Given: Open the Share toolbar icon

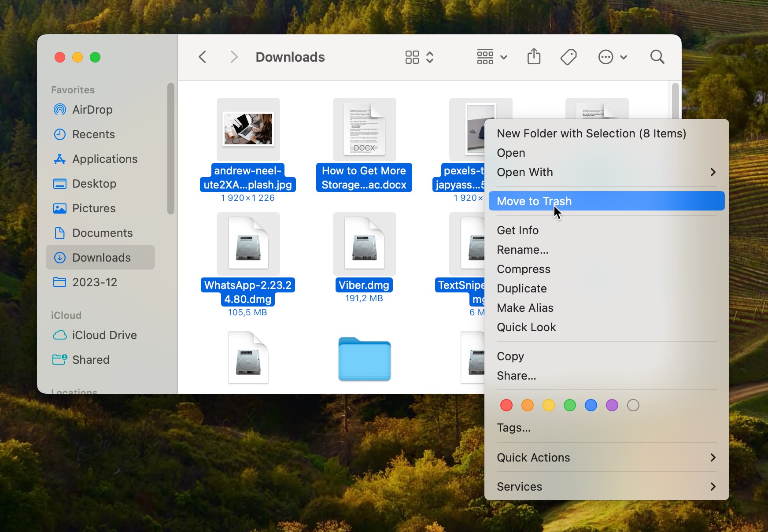Looking at the screenshot, I should (x=534, y=56).
